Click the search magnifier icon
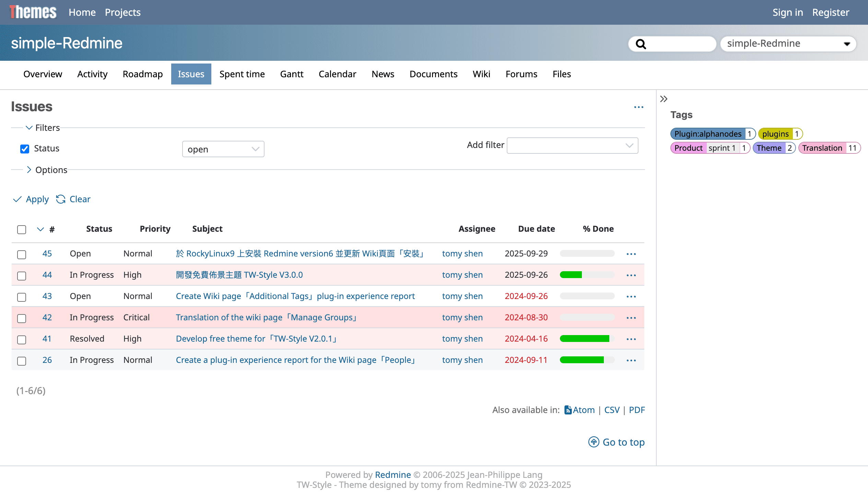The height and width of the screenshot is (493, 868). coord(641,44)
